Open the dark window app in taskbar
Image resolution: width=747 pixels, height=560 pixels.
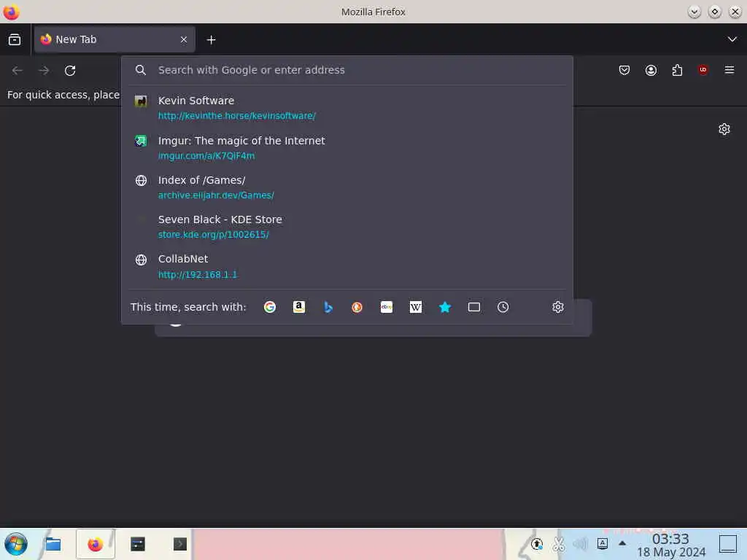pyautogui.click(x=138, y=544)
